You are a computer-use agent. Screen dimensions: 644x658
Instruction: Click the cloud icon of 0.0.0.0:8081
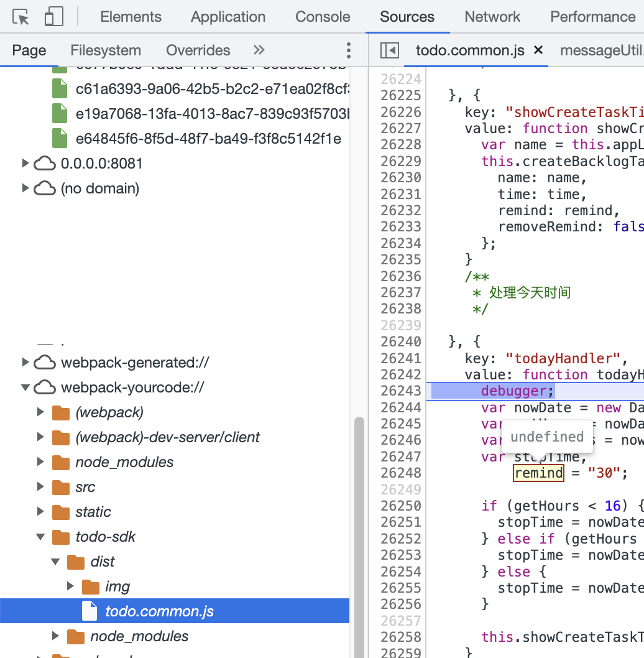coord(45,163)
